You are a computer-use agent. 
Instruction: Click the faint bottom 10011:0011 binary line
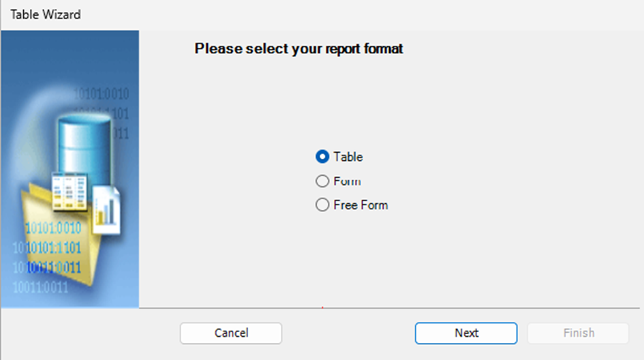(40, 287)
